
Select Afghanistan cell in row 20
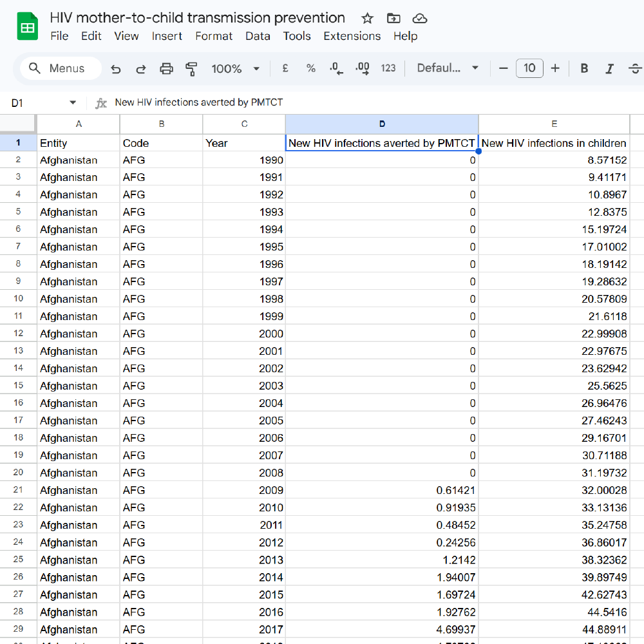79,473
